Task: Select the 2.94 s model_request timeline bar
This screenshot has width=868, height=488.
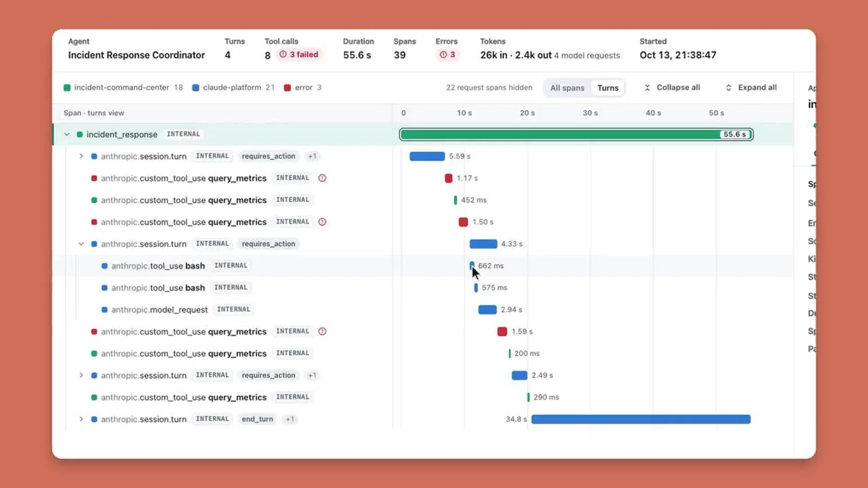Action: coord(487,310)
